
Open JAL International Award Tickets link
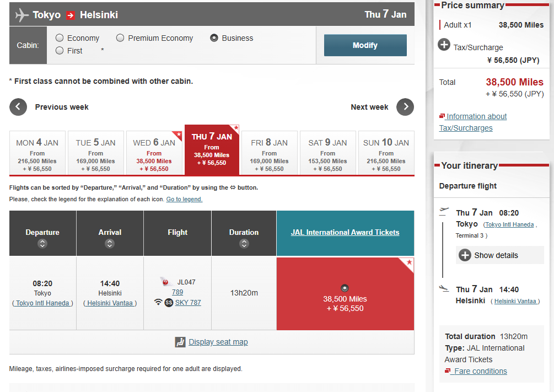(345, 232)
